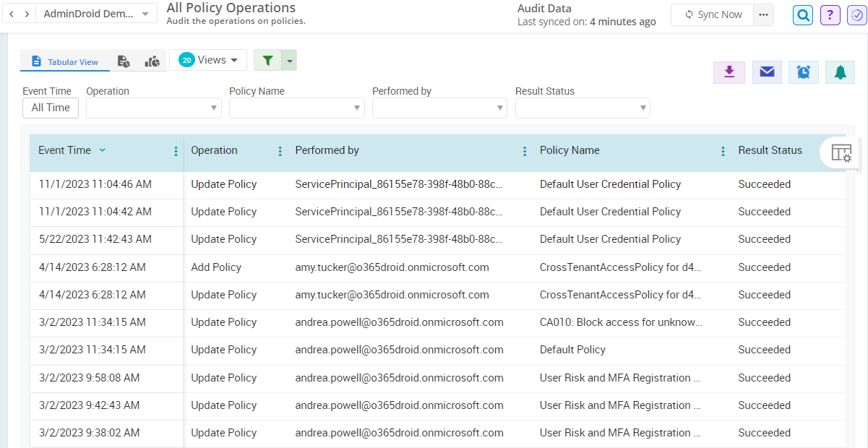
Task: Download the policy operations report
Action: (x=729, y=72)
